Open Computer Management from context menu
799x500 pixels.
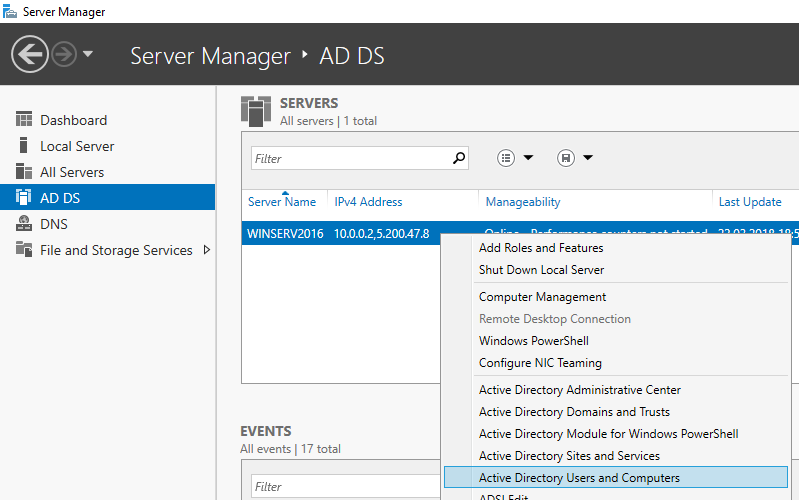[x=542, y=297]
